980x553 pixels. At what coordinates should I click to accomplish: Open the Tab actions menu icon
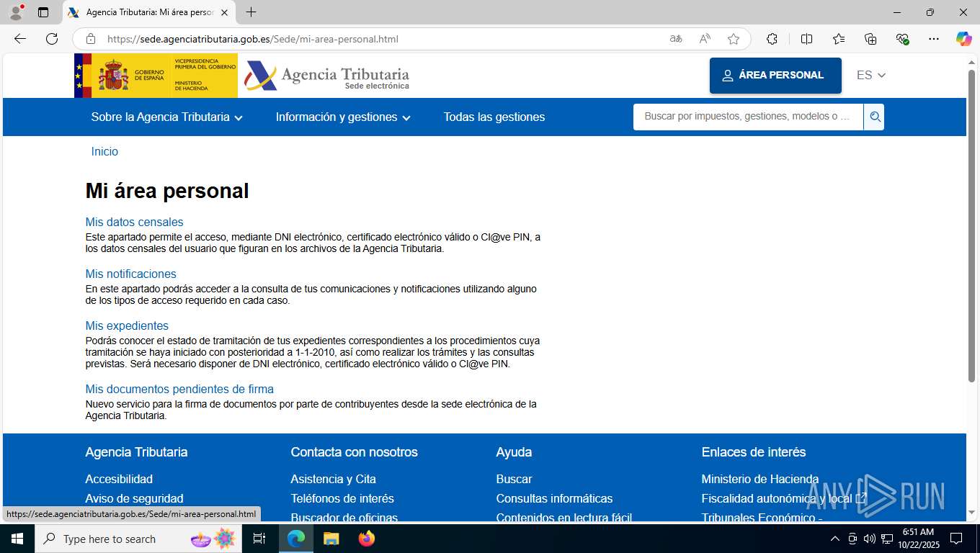pyautogui.click(x=43, y=12)
